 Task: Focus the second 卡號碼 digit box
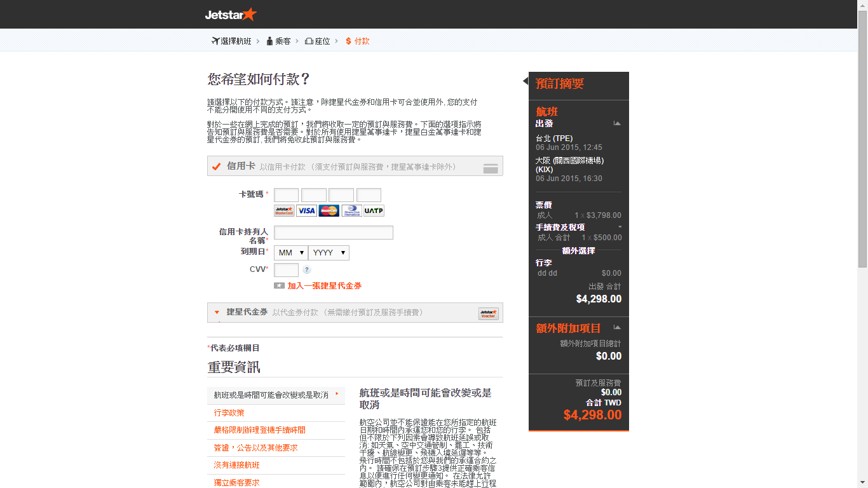(x=314, y=195)
